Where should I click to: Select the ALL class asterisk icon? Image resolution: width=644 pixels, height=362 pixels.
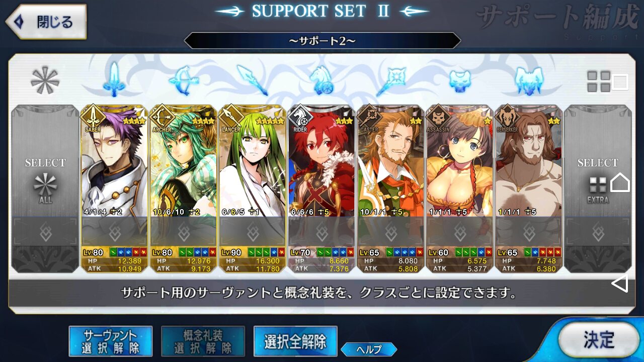[x=45, y=80]
